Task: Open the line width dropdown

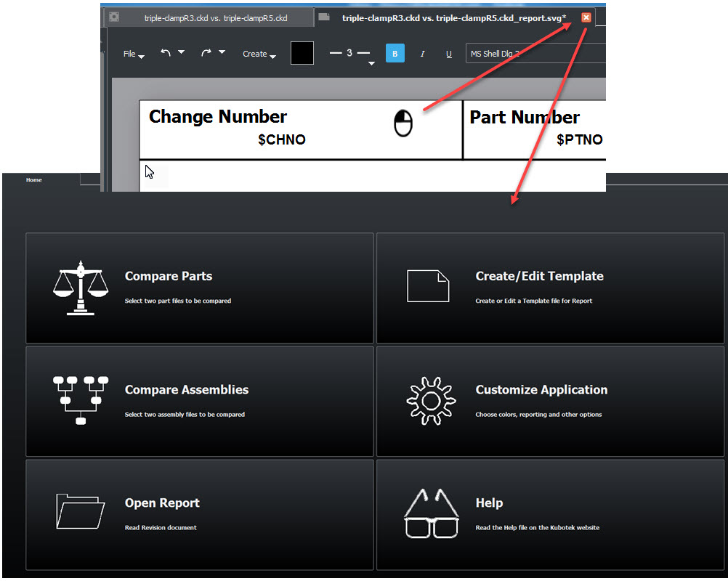Action: (371, 64)
